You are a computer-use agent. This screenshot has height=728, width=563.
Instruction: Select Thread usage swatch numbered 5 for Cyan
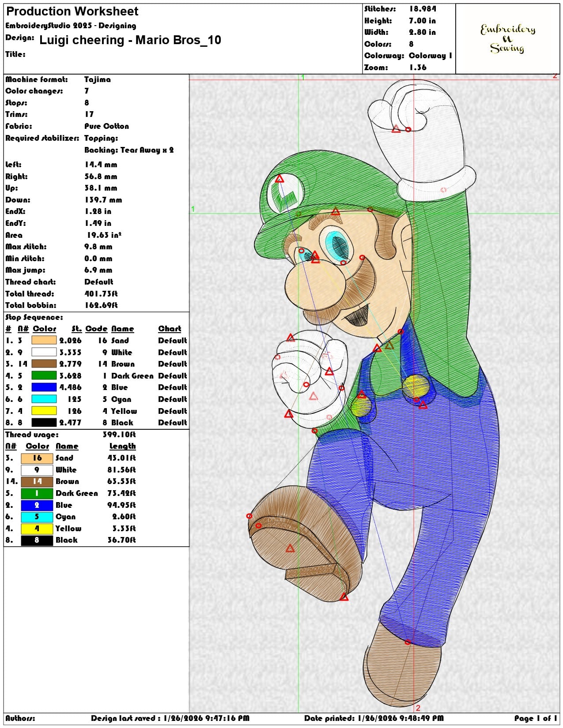pyautogui.click(x=37, y=517)
